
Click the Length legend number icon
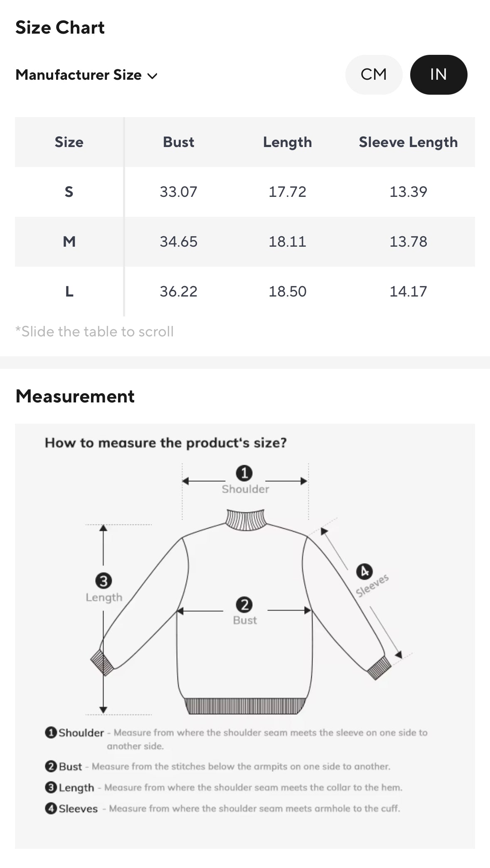[51, 787]
